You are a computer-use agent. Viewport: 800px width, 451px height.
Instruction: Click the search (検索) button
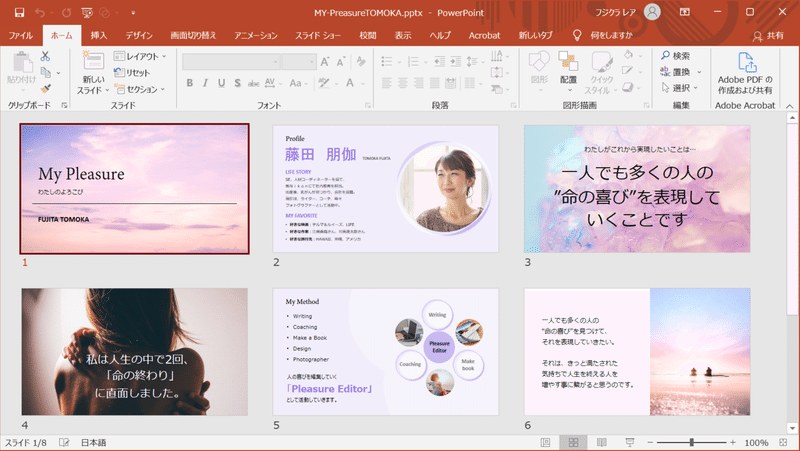676,56
